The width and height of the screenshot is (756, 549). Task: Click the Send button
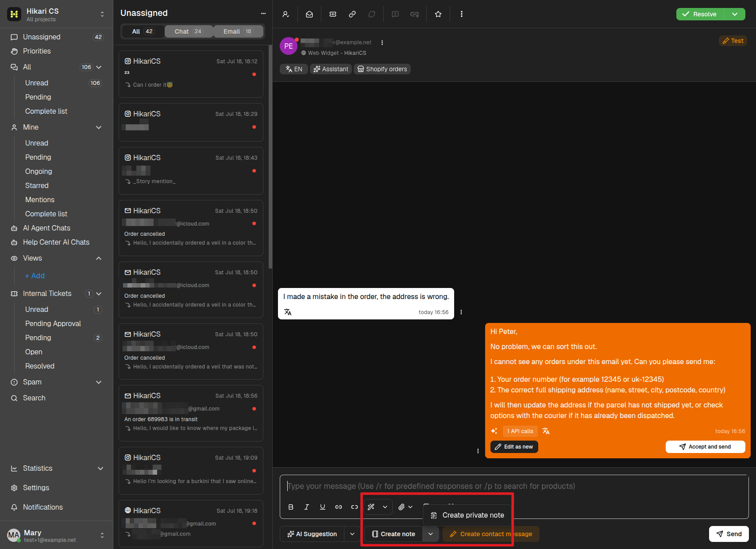[x=729, y=534]
